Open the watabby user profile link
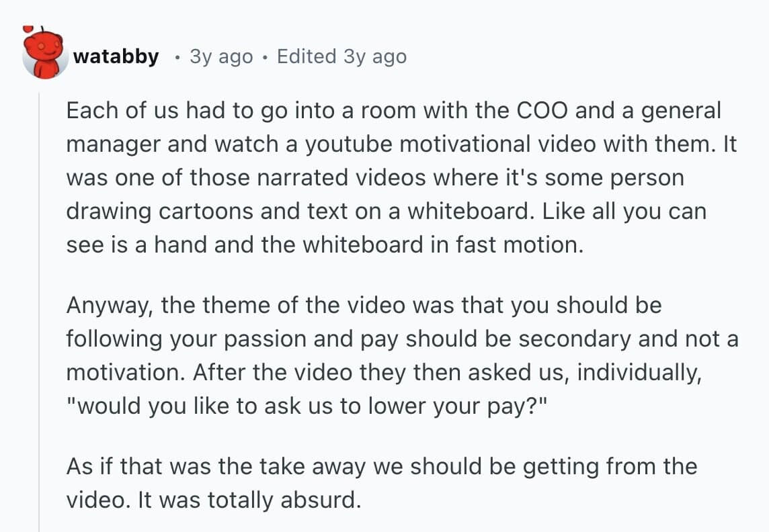 pos(116,56)
